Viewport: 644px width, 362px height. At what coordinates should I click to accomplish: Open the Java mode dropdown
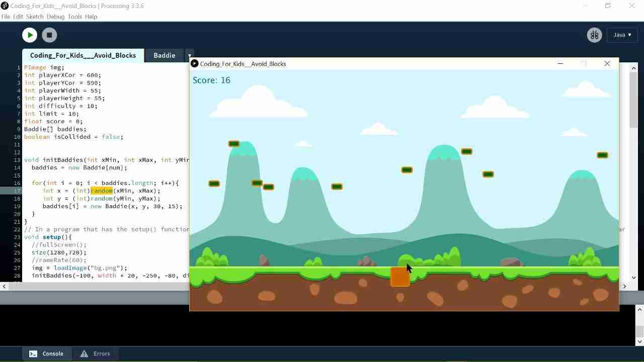[622, 35]
